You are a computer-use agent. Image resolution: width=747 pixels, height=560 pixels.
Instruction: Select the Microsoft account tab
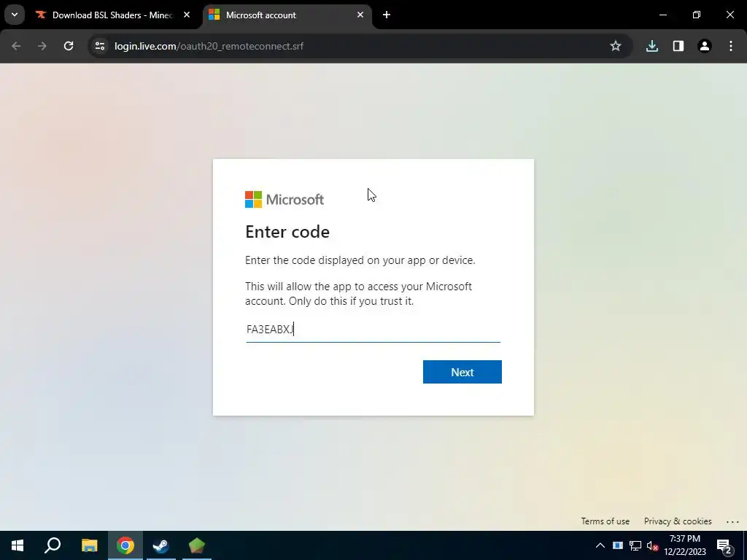click(x=287, y=15)
